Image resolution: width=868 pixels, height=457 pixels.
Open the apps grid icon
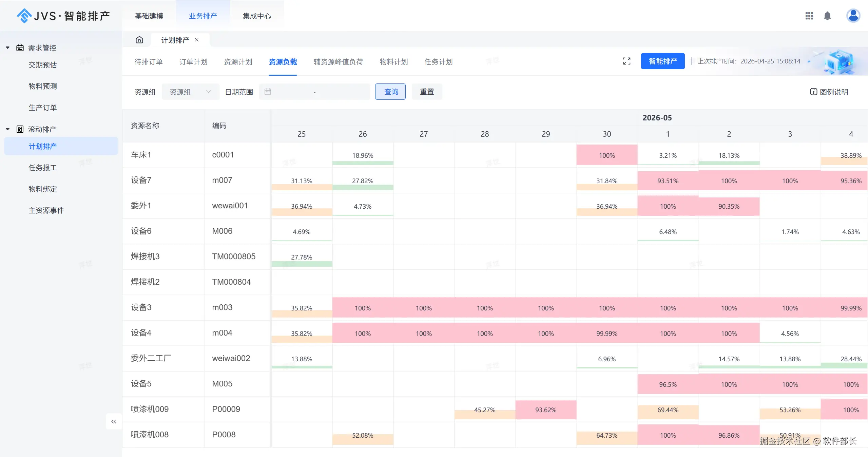(x=809, y=16)
